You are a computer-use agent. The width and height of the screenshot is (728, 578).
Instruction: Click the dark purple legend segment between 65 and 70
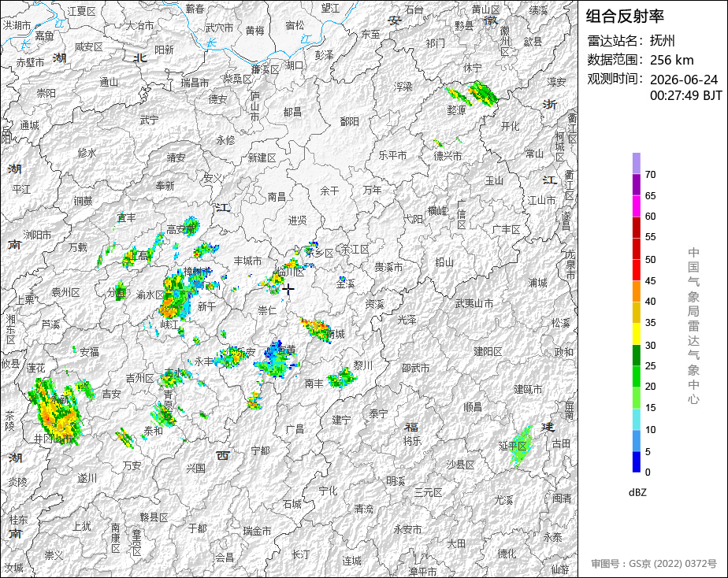tap(636, 184)
